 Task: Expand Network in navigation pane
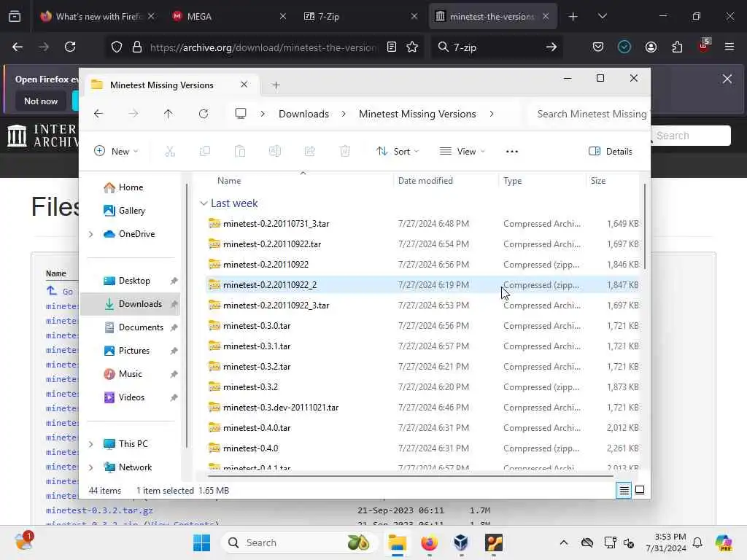pos(90,467)
